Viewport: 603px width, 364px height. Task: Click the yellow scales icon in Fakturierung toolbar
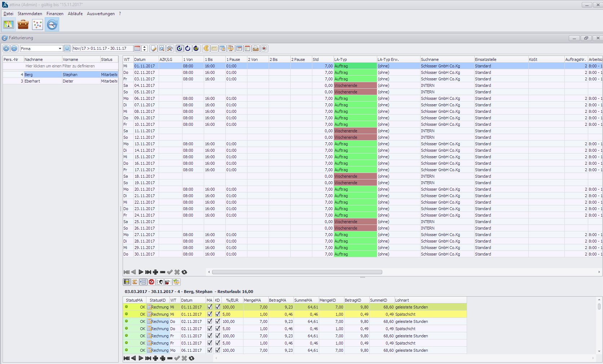[230, 48]
